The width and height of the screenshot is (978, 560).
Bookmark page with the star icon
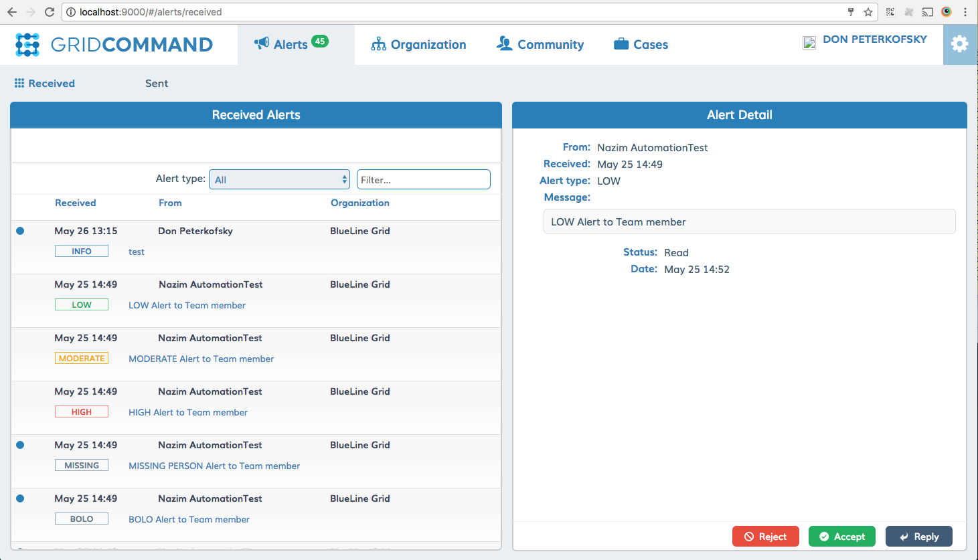point(868,12)
